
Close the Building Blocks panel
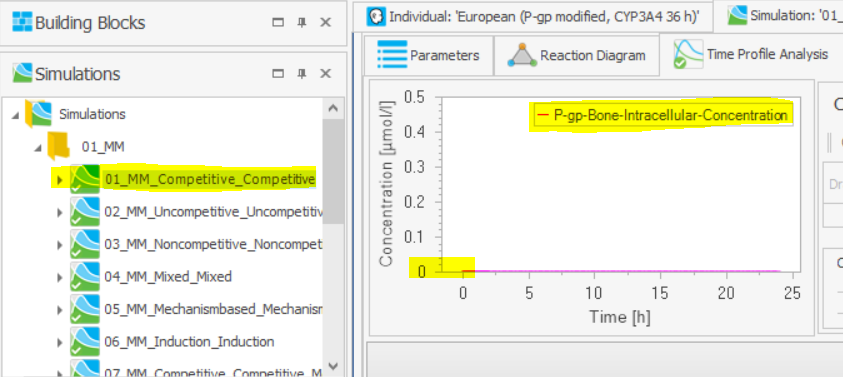(325, 23)
